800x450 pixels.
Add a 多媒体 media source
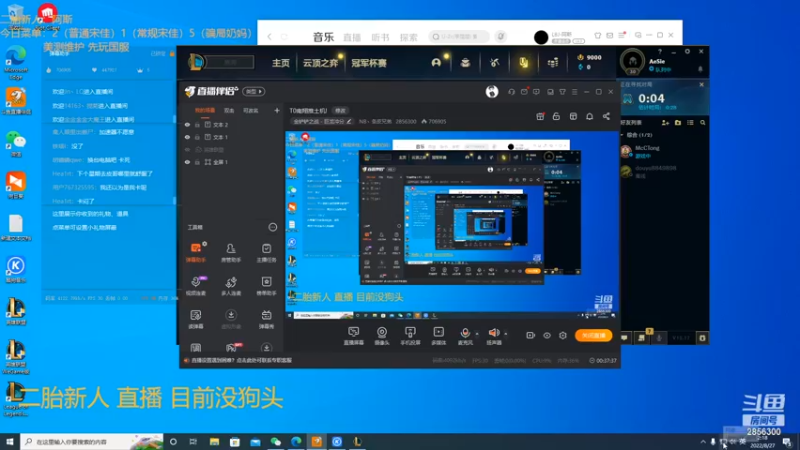point(439,336)
